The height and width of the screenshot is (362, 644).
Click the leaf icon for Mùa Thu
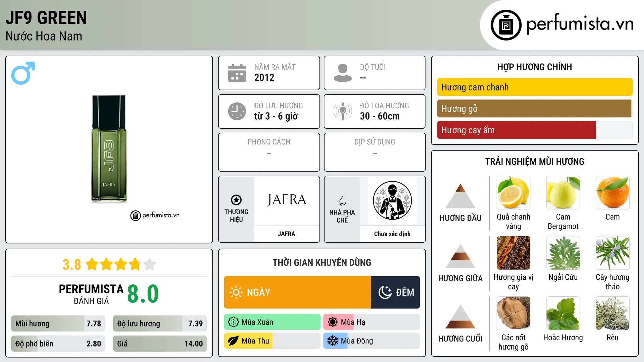[x=233, y=341]
